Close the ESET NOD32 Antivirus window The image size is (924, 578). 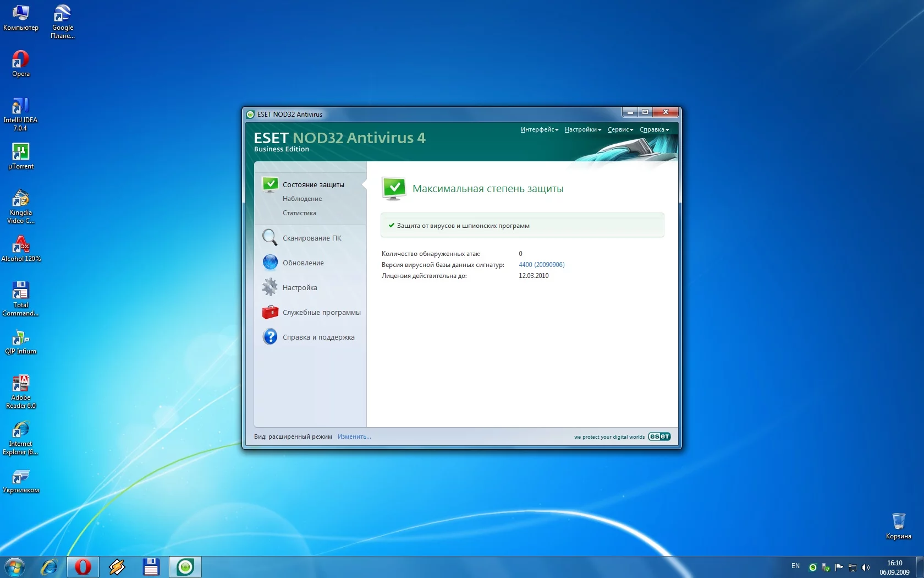click(x=665, y=112)
